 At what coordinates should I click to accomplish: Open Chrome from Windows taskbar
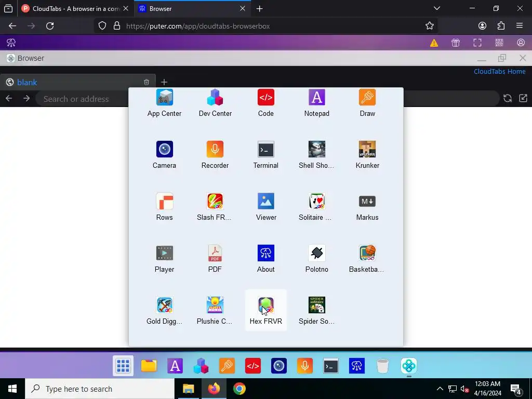239,389
